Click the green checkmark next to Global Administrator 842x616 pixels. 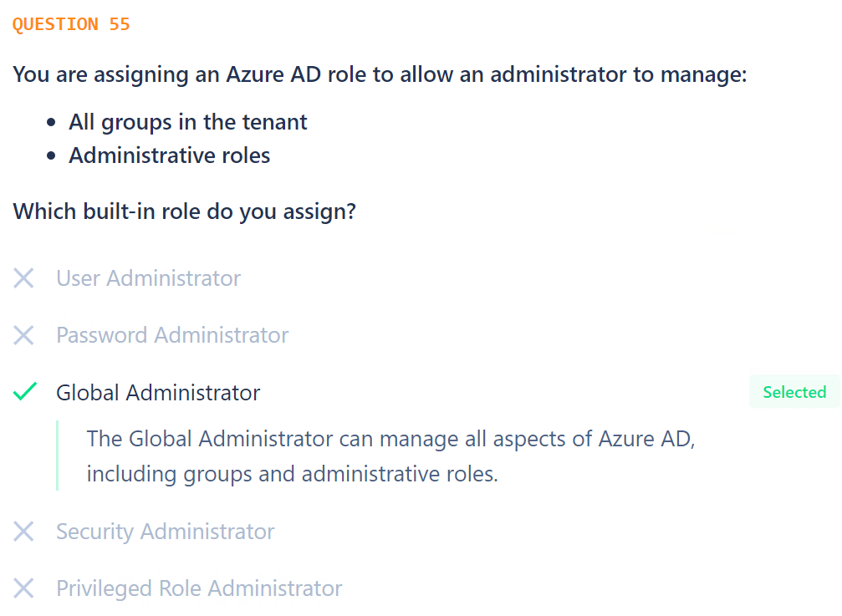click(25, 392)
